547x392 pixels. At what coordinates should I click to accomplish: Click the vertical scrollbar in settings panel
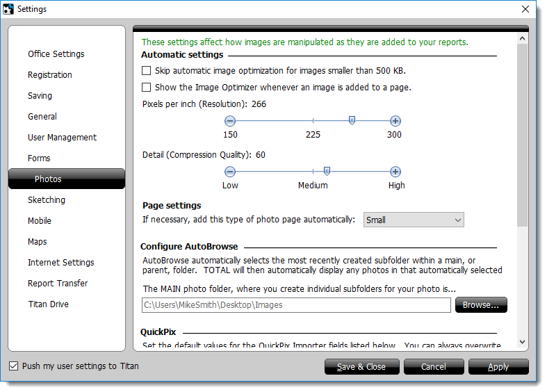(522, 132)
